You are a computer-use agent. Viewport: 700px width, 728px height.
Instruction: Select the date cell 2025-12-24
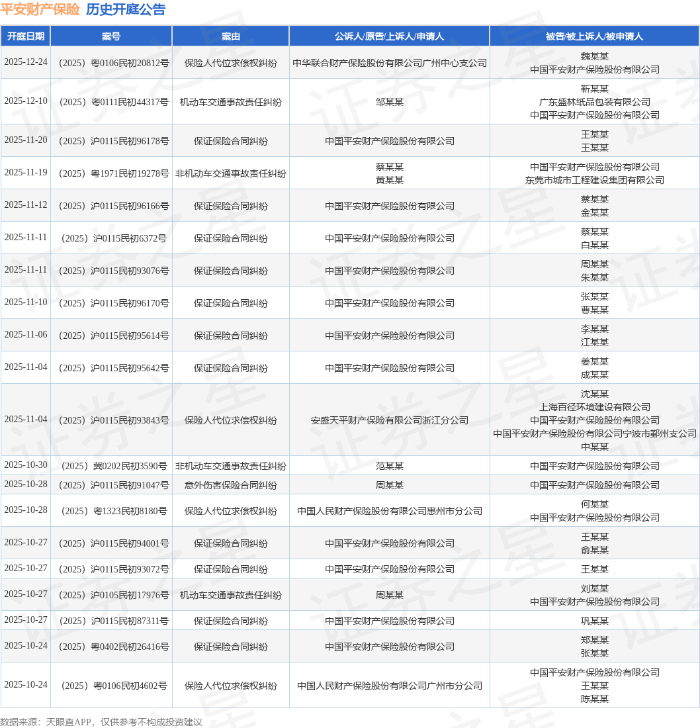click(26, 62)
